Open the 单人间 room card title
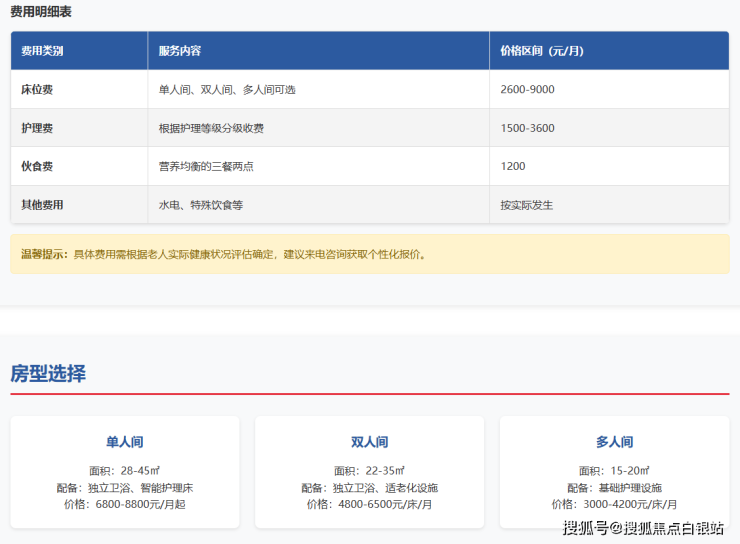 tap(125, 442)
